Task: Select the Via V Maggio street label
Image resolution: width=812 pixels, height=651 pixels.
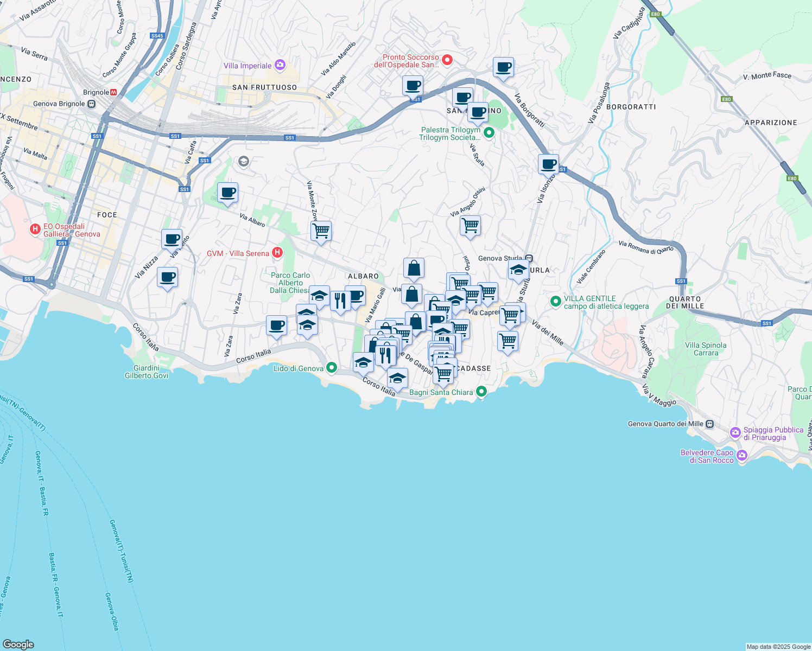Action: coord(659,395)
